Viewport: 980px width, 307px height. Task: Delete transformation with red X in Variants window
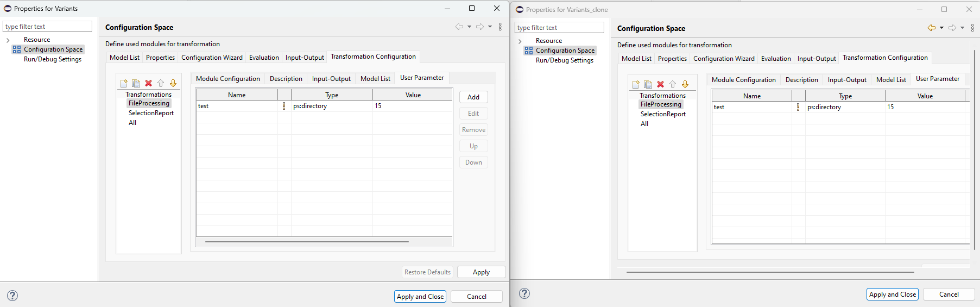point(148,83)
